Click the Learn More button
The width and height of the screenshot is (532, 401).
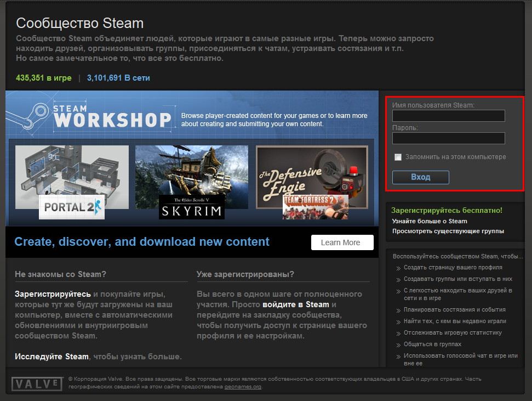click(x=342, y=242)
